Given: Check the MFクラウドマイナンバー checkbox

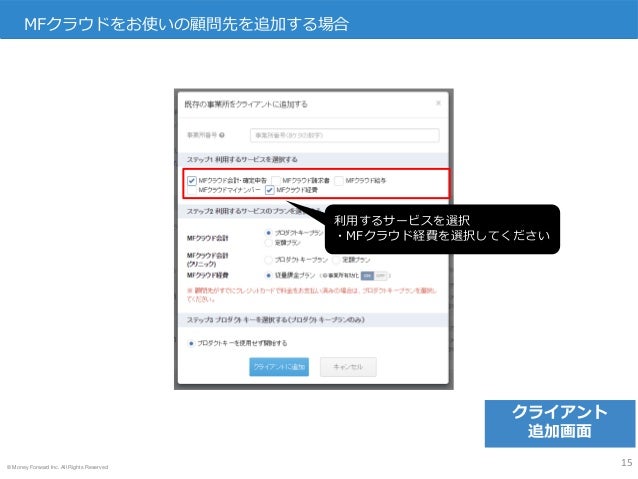Looking at the screenshot, I should [192, 190].
